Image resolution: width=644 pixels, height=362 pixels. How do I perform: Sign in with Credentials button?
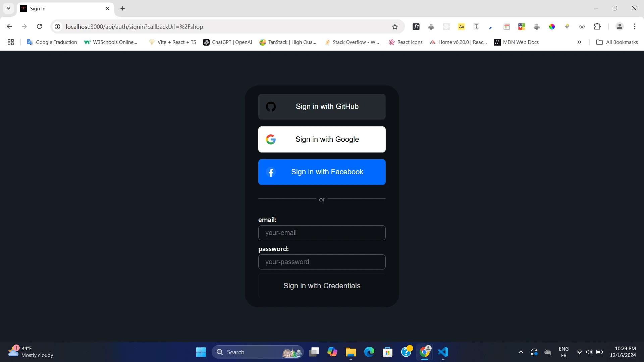322,286
